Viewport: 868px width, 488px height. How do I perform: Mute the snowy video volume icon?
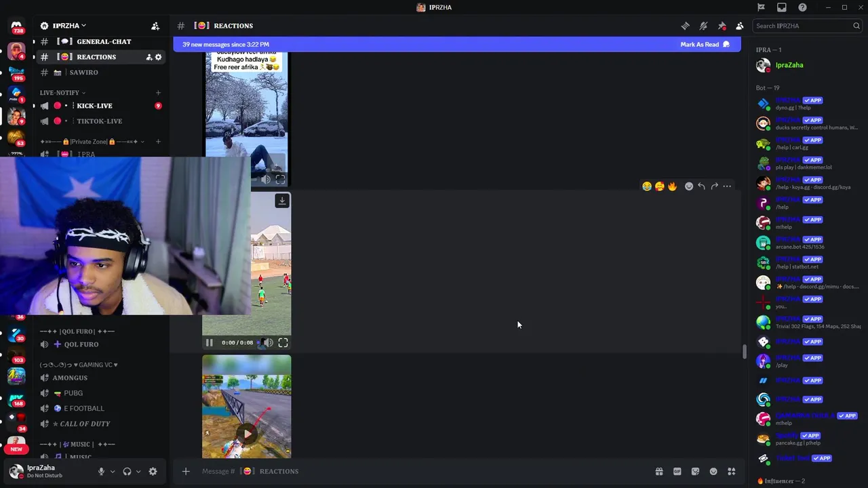pos(266,180)
